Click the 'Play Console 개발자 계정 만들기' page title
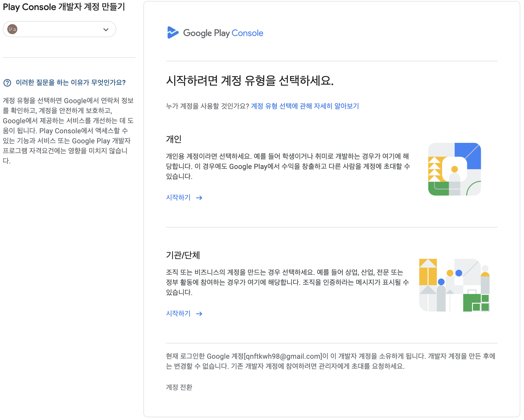 [64, 7]
